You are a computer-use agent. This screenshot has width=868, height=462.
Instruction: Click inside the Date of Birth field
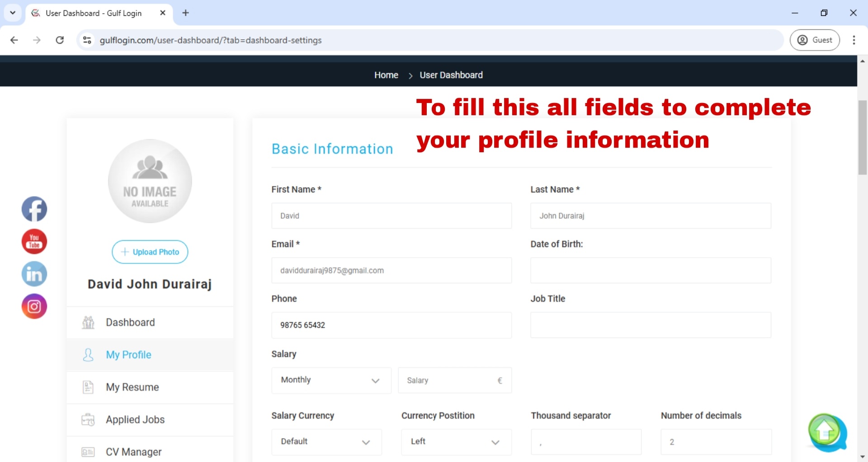click(x=650, y=270)
